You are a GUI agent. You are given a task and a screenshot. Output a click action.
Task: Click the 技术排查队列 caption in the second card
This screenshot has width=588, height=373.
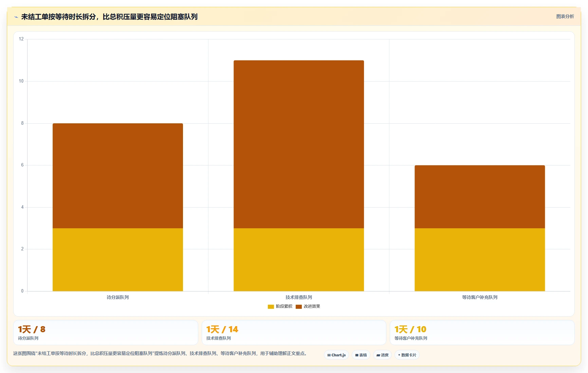coord(219,338)
